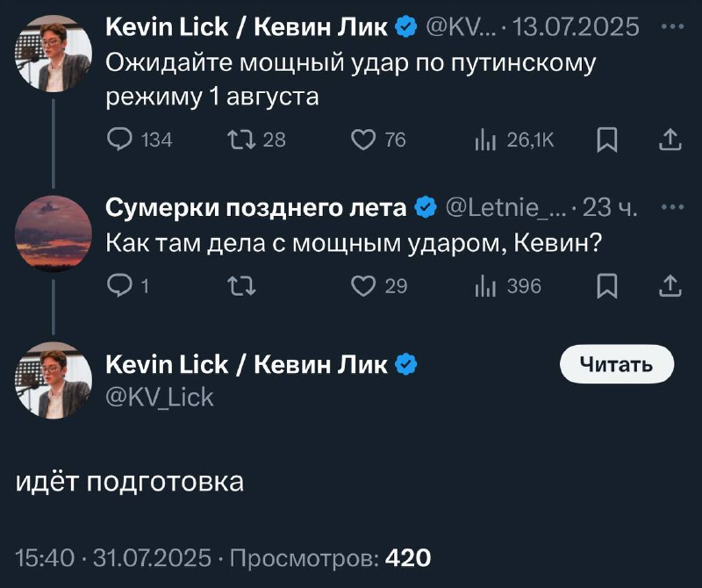
Task: Open the Сумерки позднего лета profile name
Action: (x=256, y=208)
